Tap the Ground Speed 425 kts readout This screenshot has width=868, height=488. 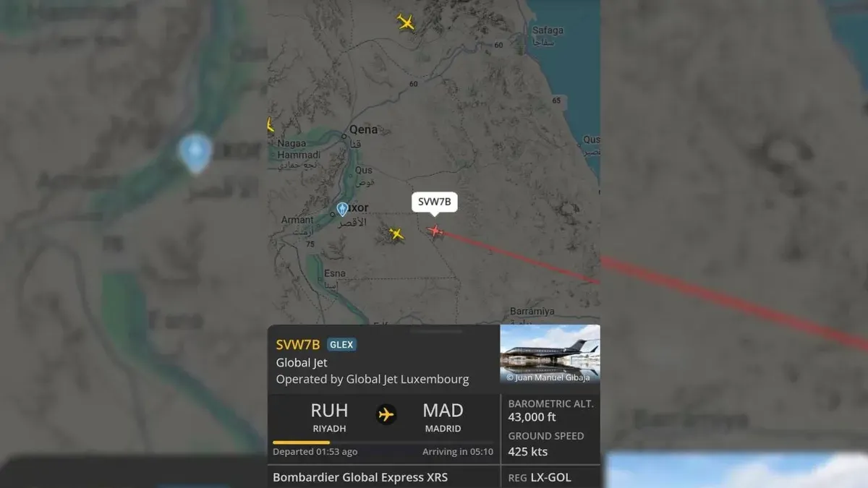point(546,444)
